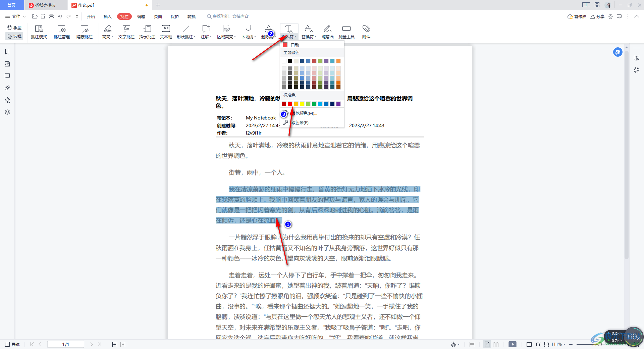Expand Shape Annotation dropdown arrow
The width and height of the screenshot is (644, 349).
click(x=195, y=37)
